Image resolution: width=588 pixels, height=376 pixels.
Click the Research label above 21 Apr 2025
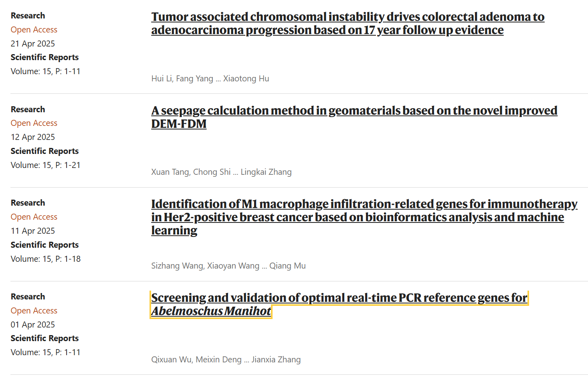(x=28, y=16)
